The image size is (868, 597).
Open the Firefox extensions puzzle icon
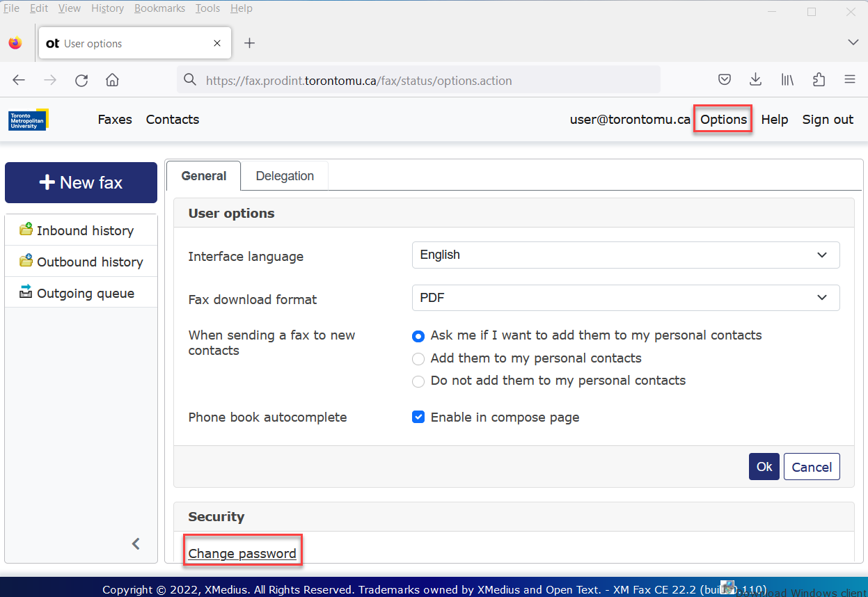[x=819, y=80]
